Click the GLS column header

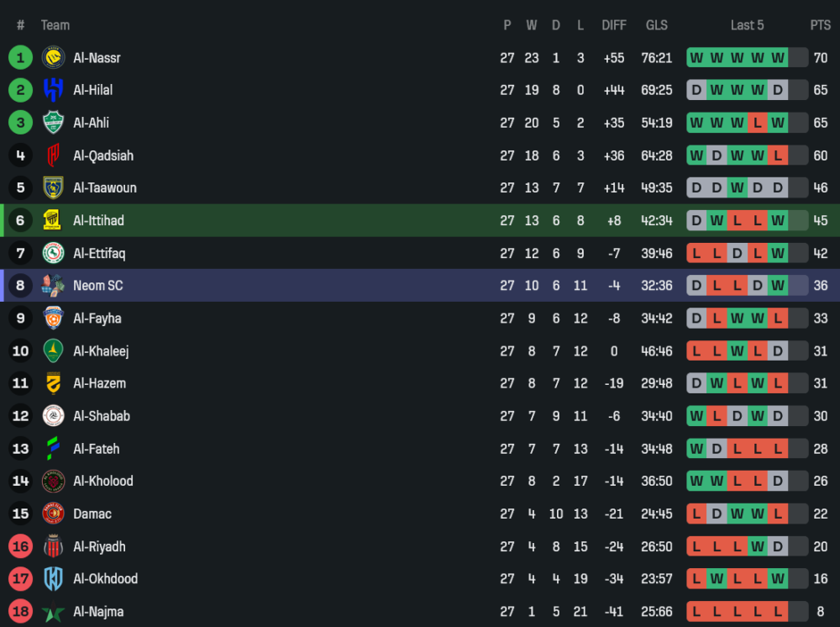(657, 25)
